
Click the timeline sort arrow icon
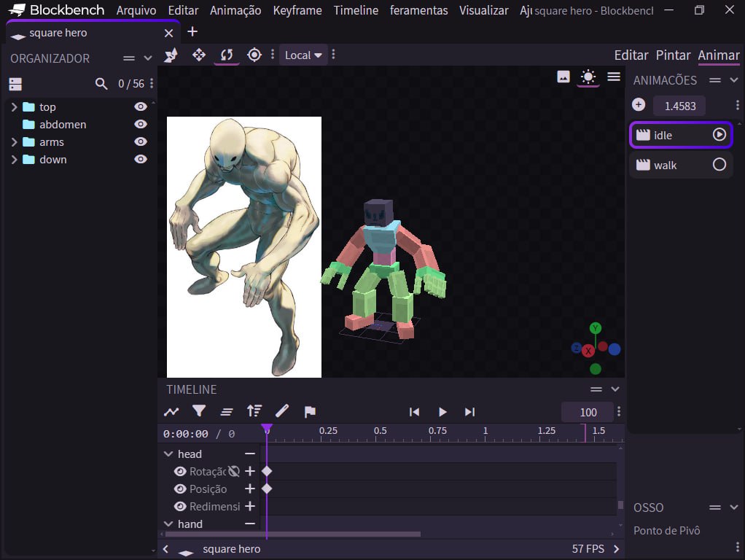point(254,411)
